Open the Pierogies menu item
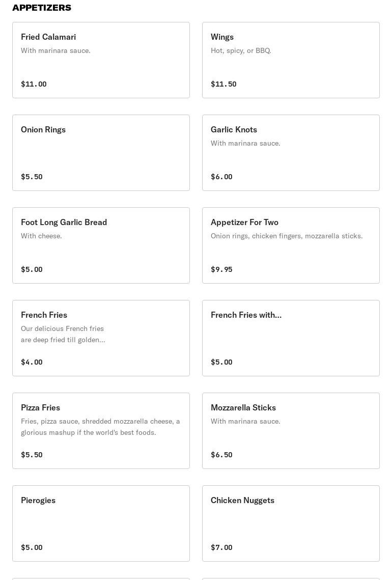392x580 pixels. (101, 523)
